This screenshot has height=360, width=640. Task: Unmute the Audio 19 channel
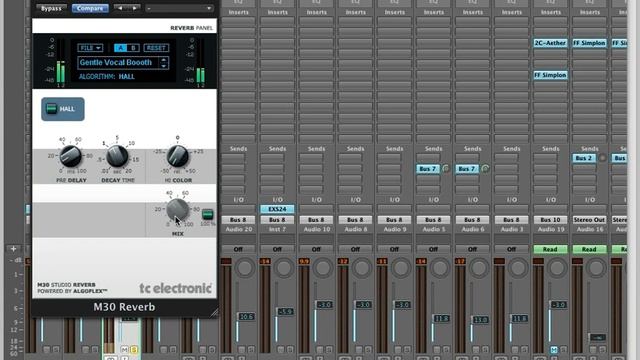554,350
